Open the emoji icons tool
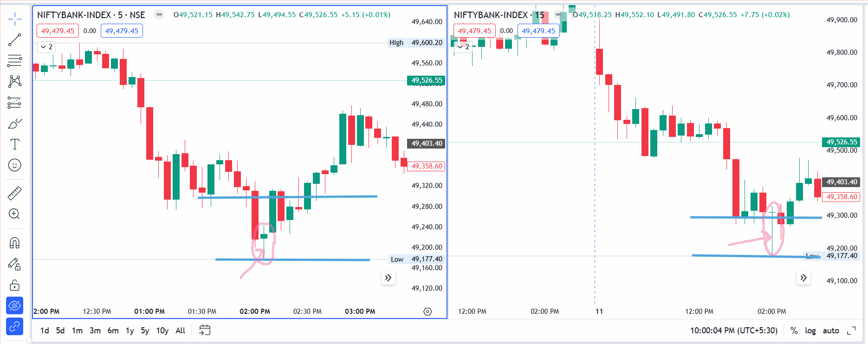This screenshot has height=344, width=868. pyautogui.click(x=15, y=165)
